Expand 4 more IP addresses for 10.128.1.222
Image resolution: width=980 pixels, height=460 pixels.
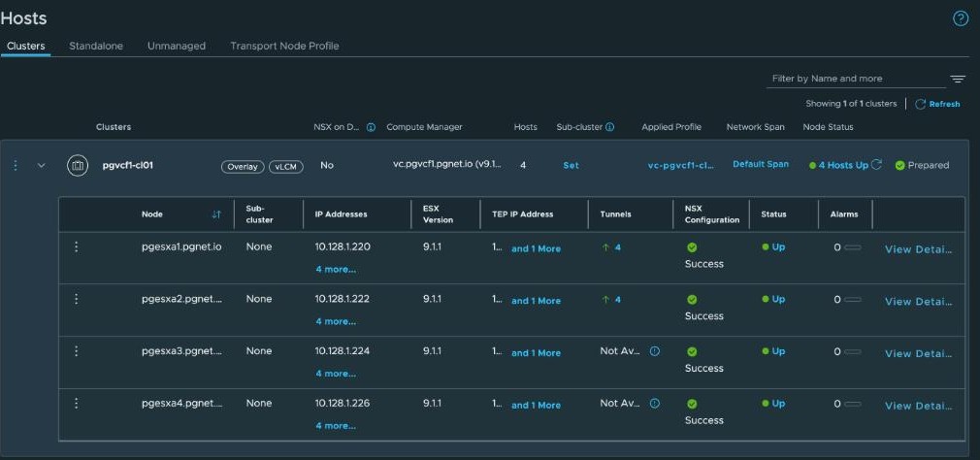(336, 321)
